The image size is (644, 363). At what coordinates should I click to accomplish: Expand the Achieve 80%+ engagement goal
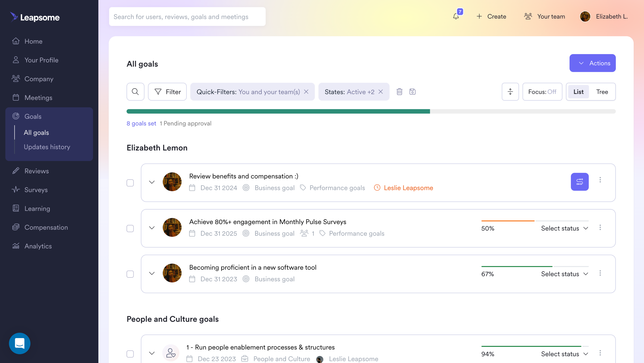pos(152,228)
